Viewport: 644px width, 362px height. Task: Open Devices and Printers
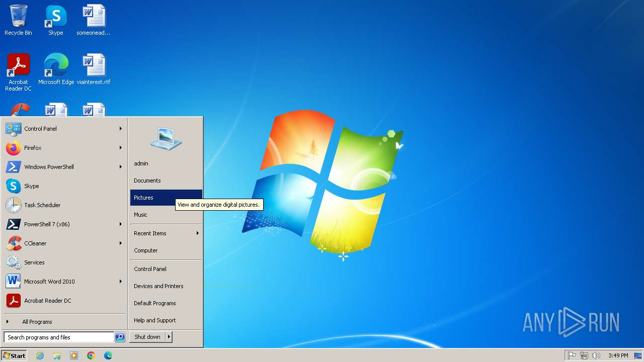pyautogui.click(x=166, y=286)
